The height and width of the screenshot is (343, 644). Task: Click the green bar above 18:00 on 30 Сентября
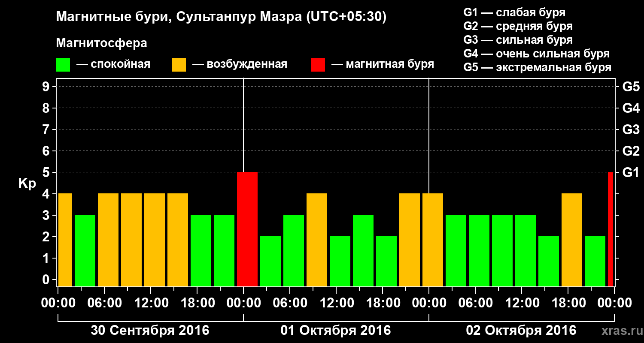tap(201, 250)
